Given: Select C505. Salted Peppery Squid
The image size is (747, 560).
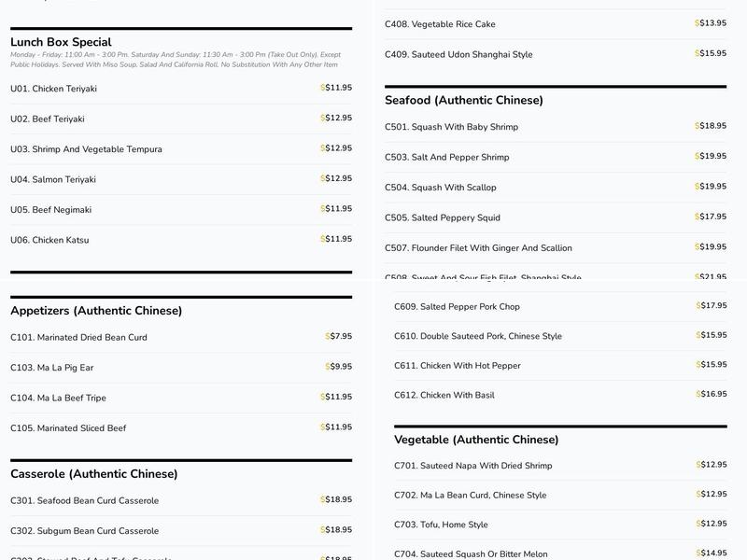Looking at the screenshot, I should 443,217.
